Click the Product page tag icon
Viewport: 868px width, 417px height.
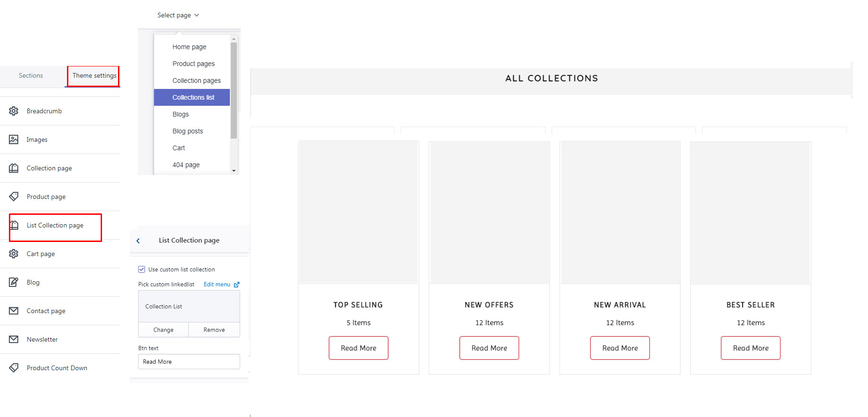pos(14,197)
